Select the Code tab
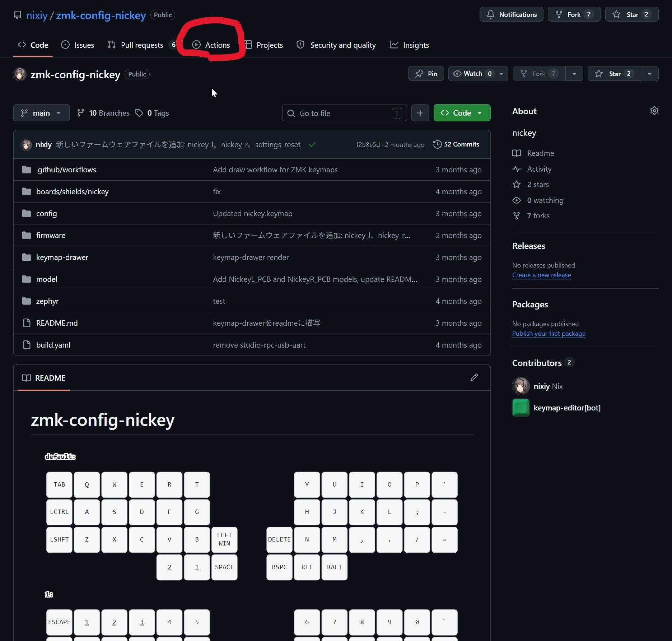 [33, 45]
